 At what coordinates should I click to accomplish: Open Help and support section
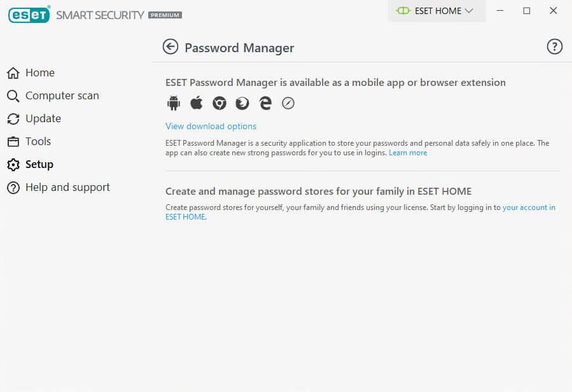click(x=67, y=187)
